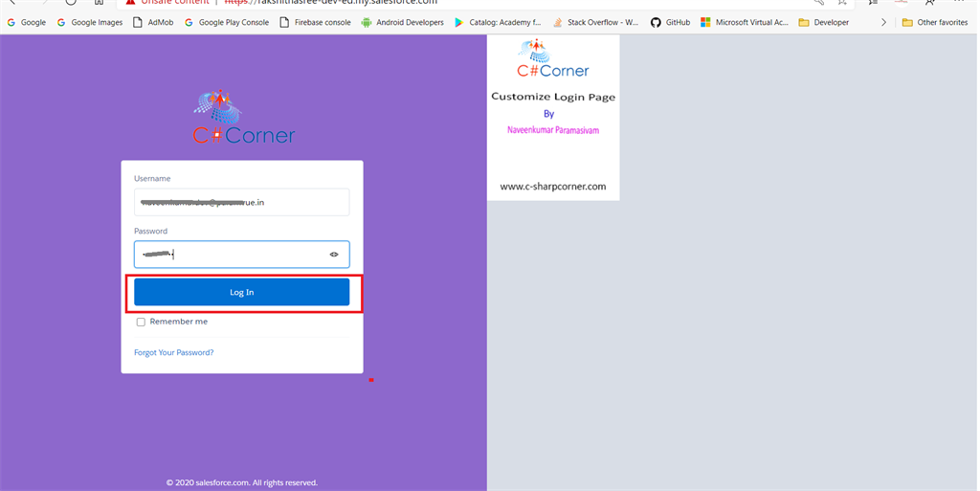Click the C# Corner logo above login form
The width and height of the screenshot is (980, 491).
click(x=244, y=118)
